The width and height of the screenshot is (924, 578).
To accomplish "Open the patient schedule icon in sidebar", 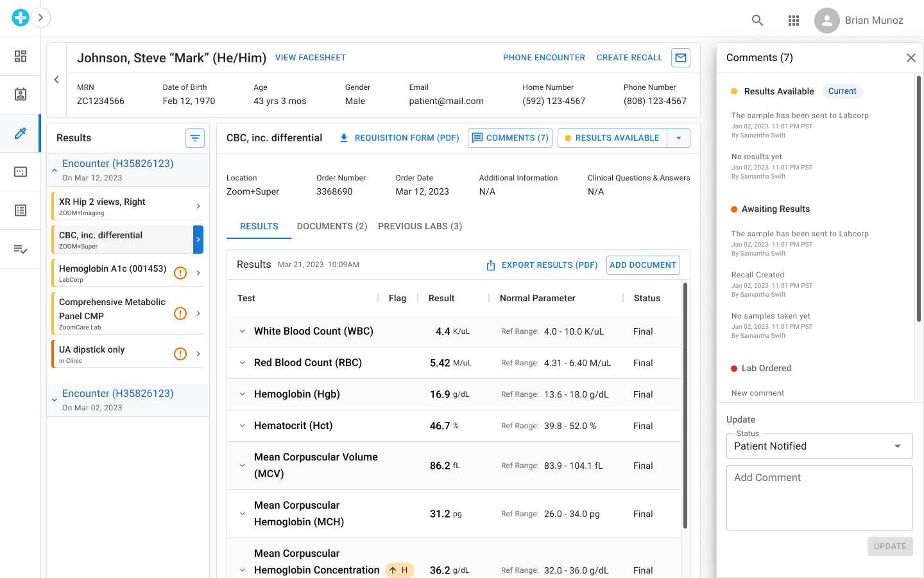I will pos(21,95).
